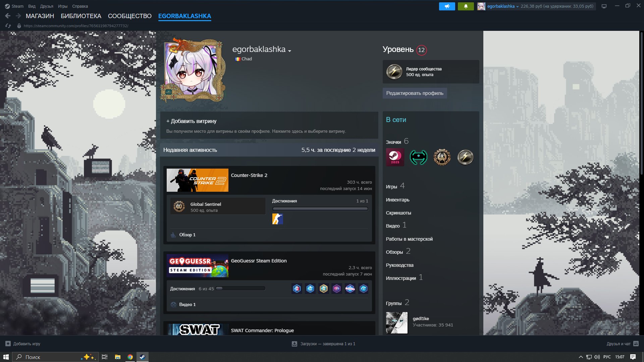Click the GeoGuessr achievements progress bar
The height and width of the screenshot is (362, 644).
click(x=240, y=288)
